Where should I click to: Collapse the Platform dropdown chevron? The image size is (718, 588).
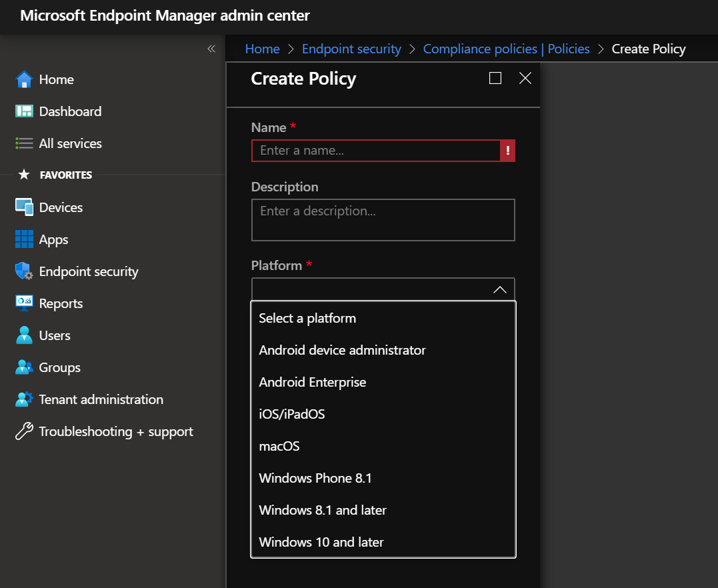pyautogui.click(x=499, y=289)
